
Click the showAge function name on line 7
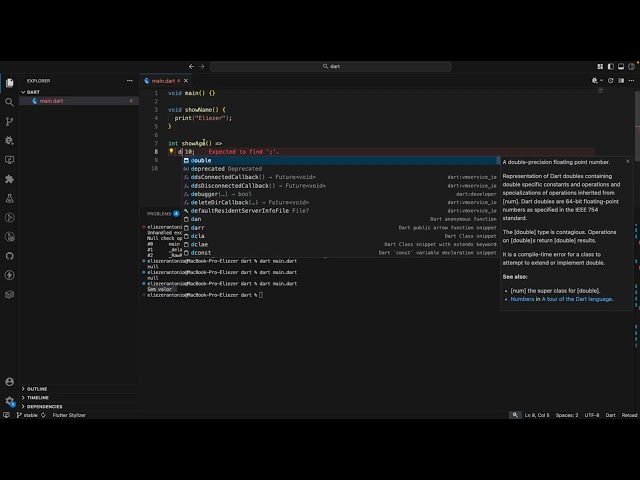194,143
